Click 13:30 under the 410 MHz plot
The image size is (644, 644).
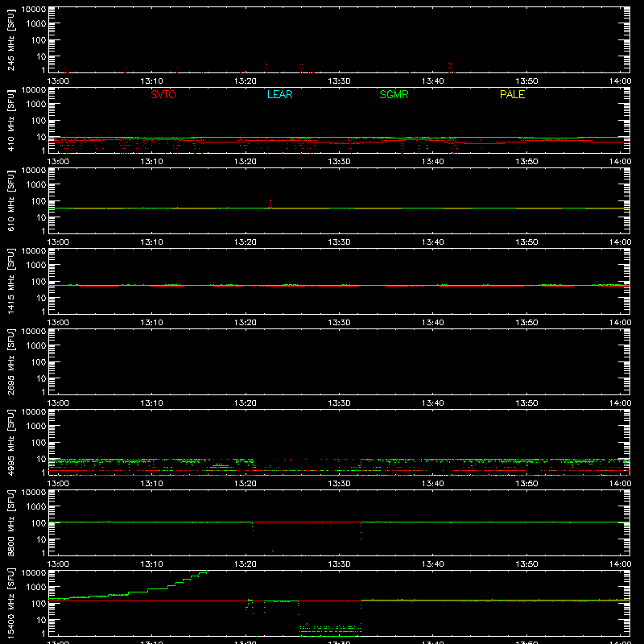(x=339, y=162)
